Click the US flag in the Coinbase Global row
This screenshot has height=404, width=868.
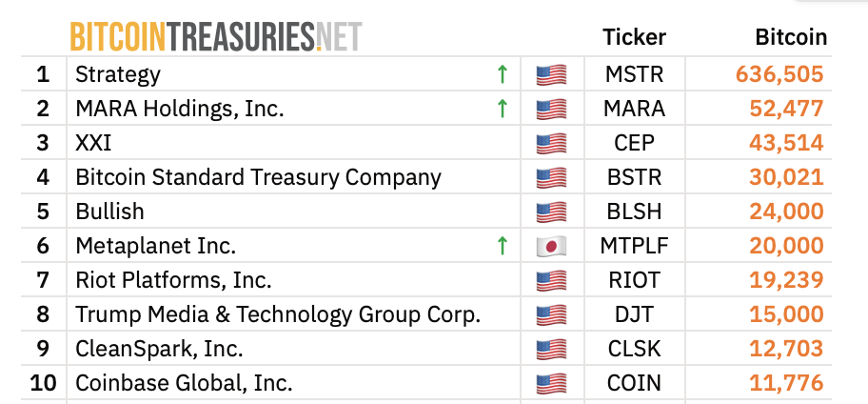click(551, 383)
